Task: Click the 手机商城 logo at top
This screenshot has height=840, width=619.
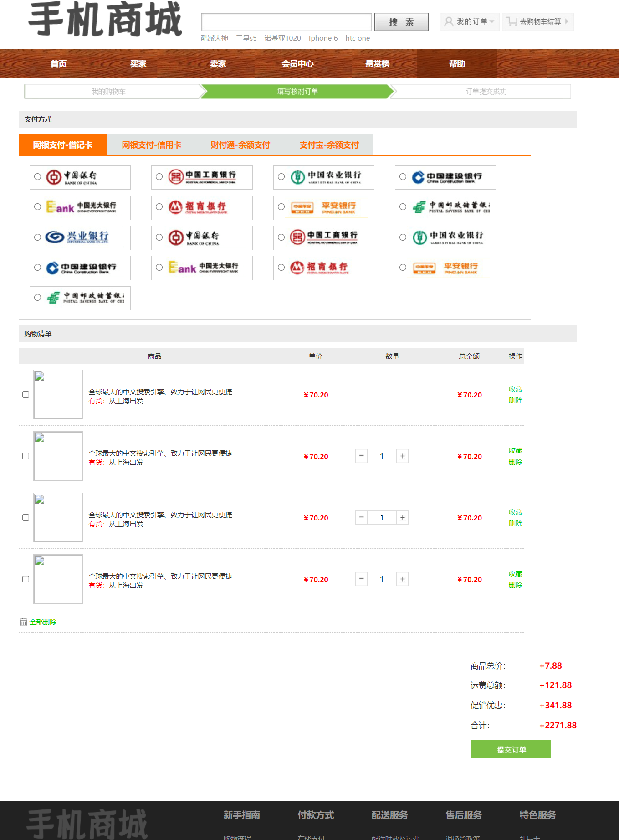Action: pos(105,19)
